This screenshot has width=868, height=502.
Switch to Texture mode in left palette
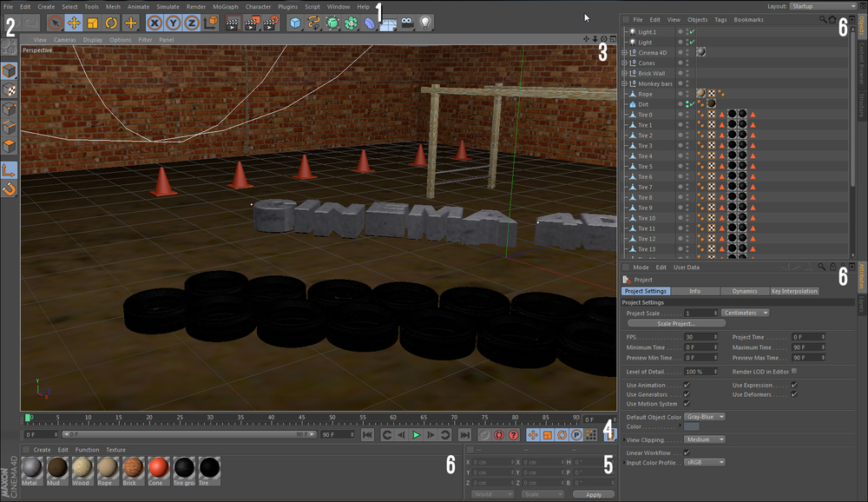point(9,89)
